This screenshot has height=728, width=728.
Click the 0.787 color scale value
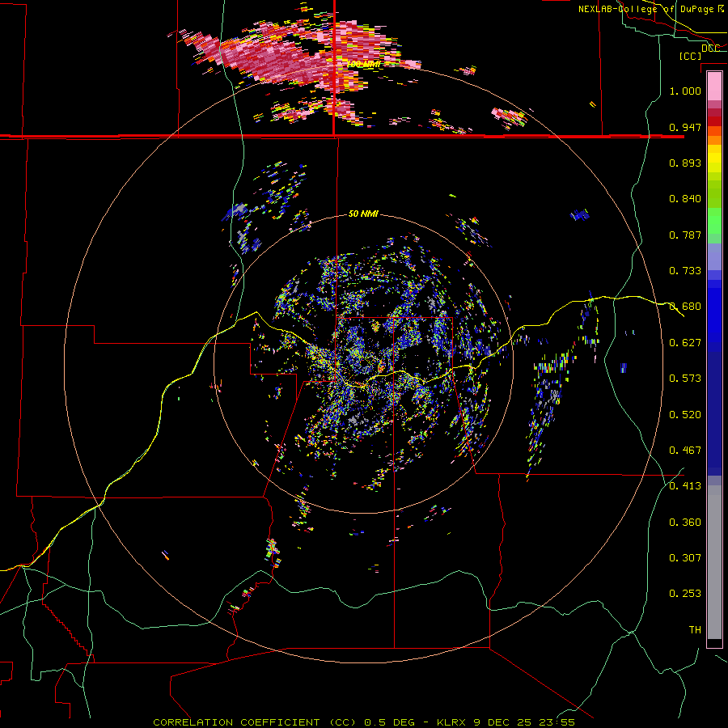[x=685, y=235]
